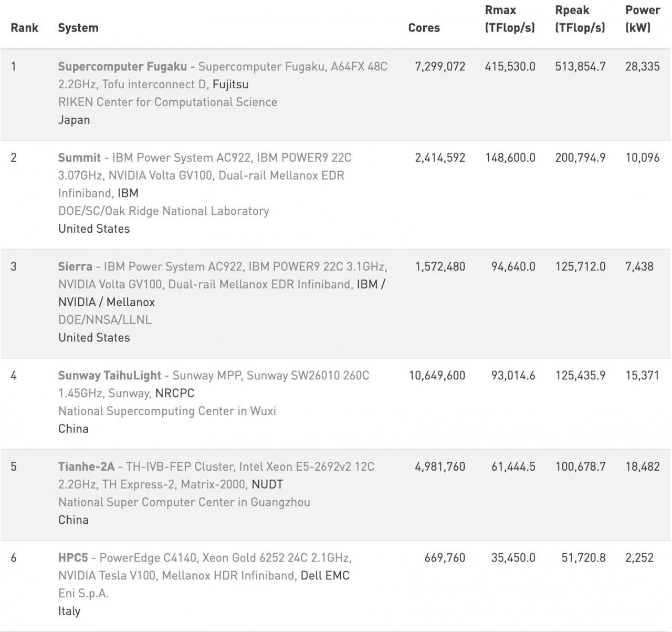Open the HPC5 system link
The height and width of the screenshot is (632, 672).
(x=72, y=557)
